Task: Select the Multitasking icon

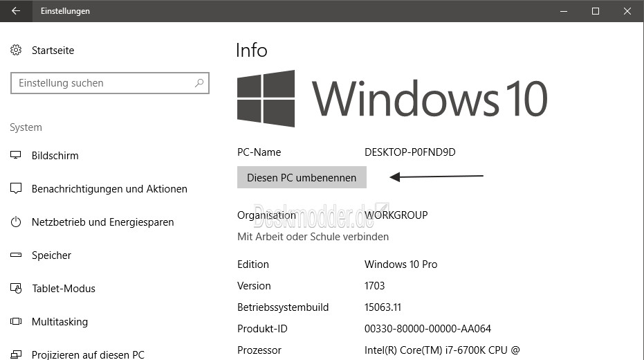Action: pos(16,321)
